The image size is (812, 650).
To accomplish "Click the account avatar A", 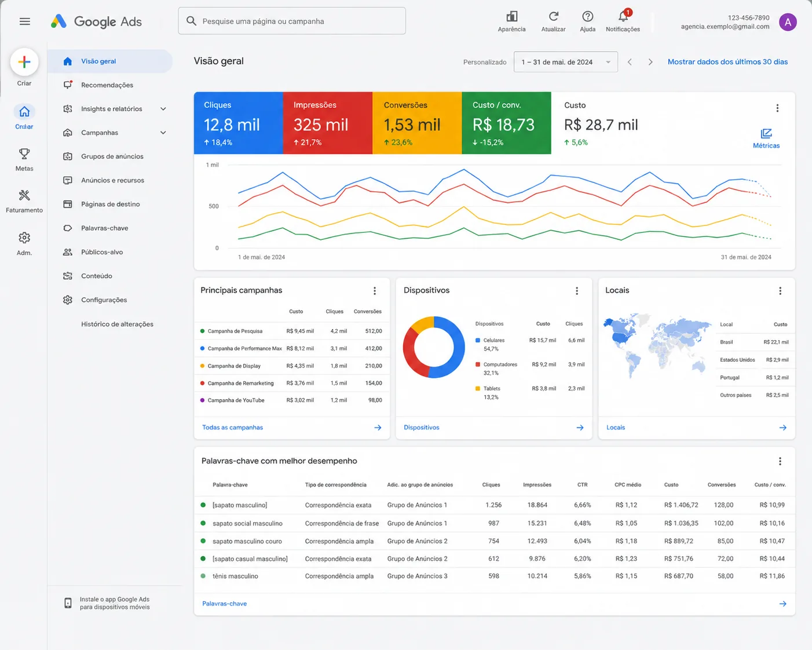I will point(788,22).
